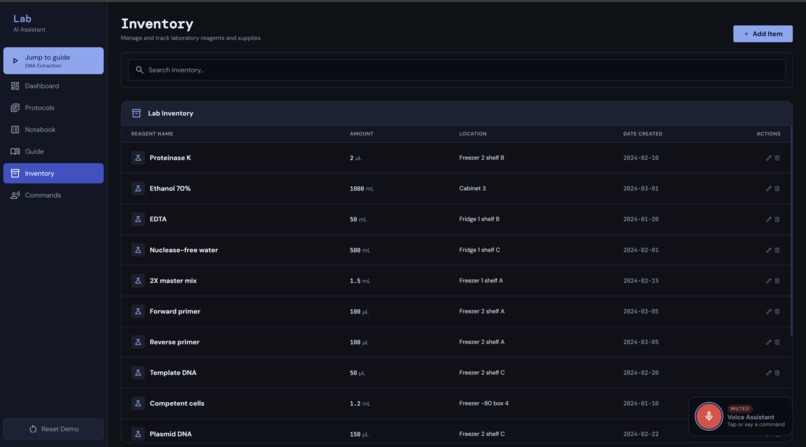
Task: Click the Cabinet 3 location cell
Action: pos(472,189)
